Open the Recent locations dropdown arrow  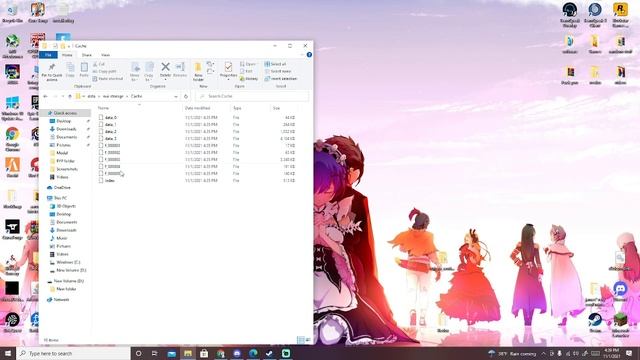tap(62, 96)
